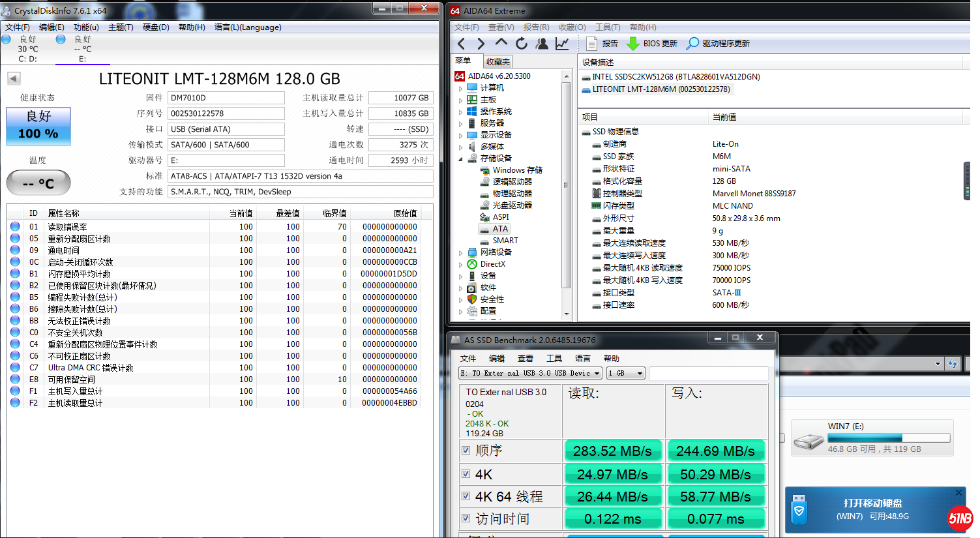980x538 pixels.
Task: Toggle the 访问时间 checkbox
Action: click(466, 518)
